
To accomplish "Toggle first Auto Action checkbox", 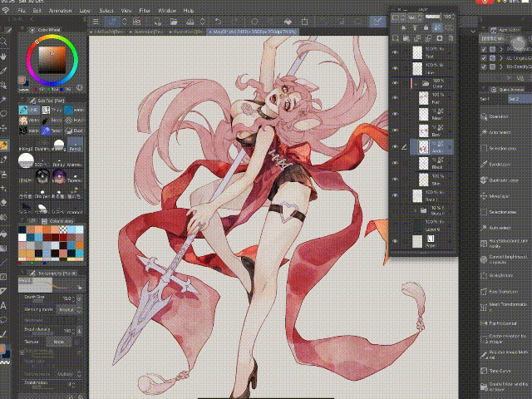I will click(484, 49).
